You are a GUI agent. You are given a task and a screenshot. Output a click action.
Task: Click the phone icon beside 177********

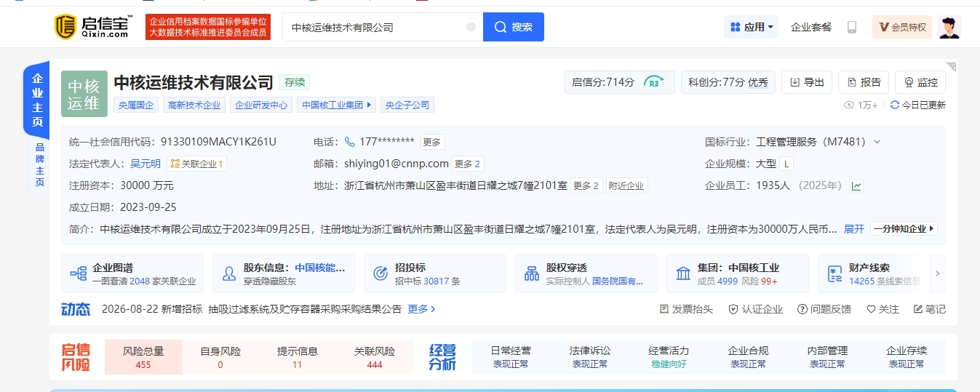coord(350,142)
